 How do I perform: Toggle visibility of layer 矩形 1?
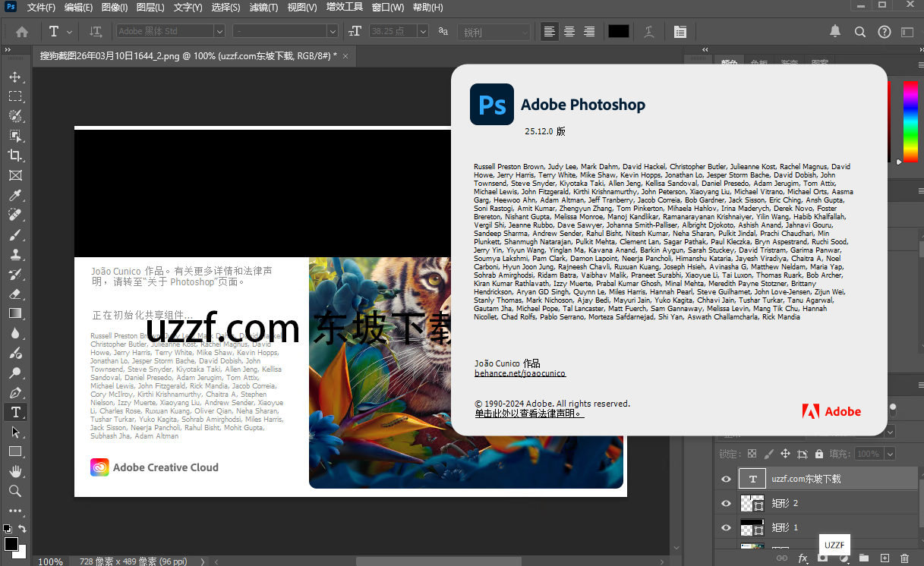[x=726, y=527]
